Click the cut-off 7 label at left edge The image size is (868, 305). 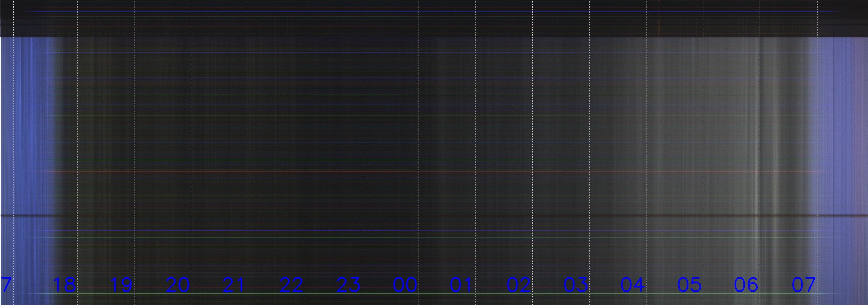coord(6,285)
